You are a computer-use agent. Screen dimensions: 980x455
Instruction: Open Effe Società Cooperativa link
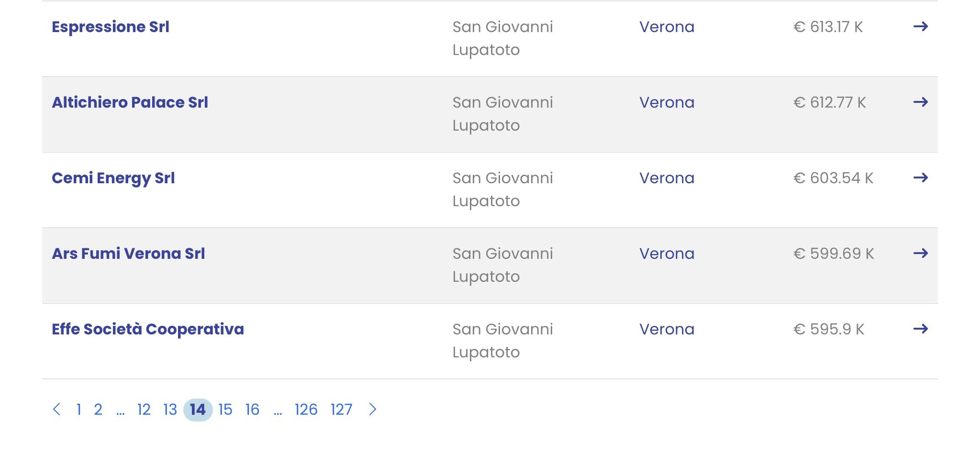(x=148, y=330)
